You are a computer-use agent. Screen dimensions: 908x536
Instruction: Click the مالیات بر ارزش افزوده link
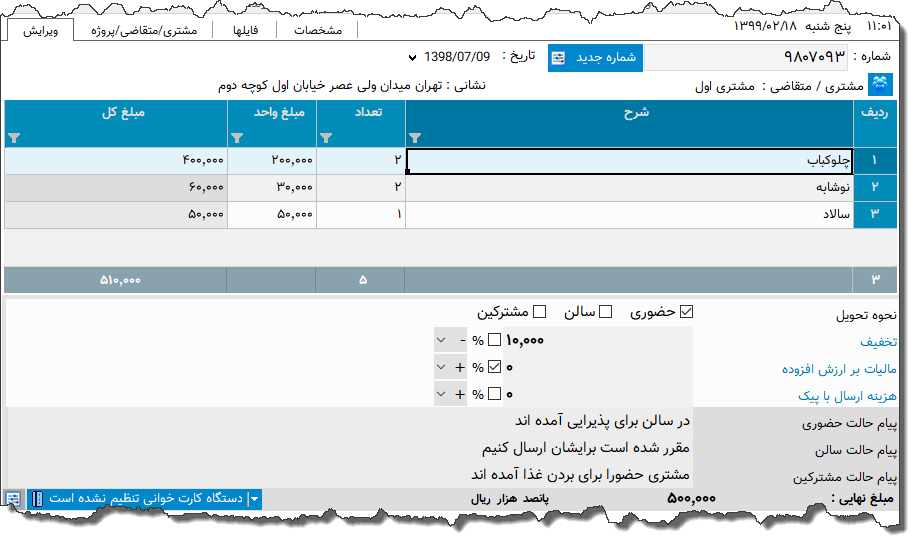coord(839,369)
